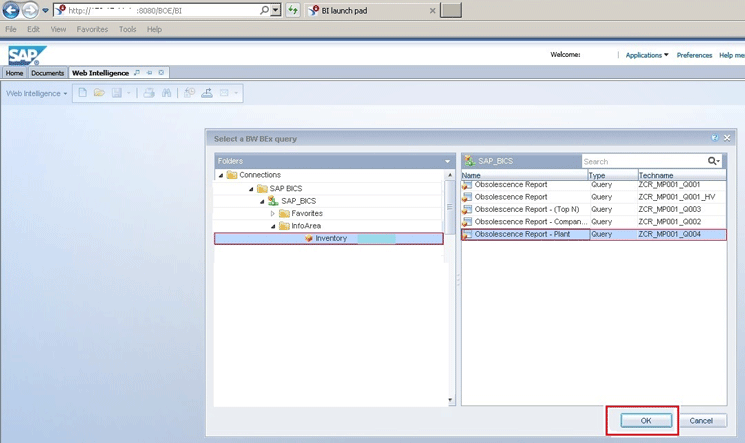Click the browser back arrow button
The image size is (745, 443).
point(11,10)
